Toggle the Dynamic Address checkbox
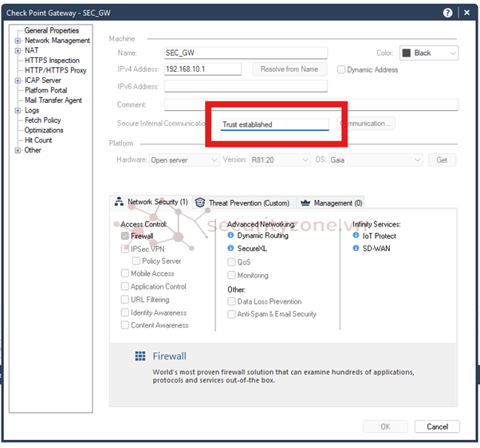The image size is (480, 448). pos(341,69)
